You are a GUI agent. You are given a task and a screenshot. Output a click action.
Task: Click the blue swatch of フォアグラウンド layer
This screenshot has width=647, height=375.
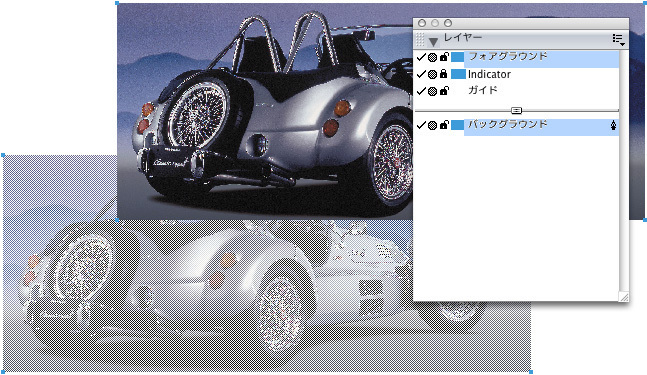coord(457,57)
